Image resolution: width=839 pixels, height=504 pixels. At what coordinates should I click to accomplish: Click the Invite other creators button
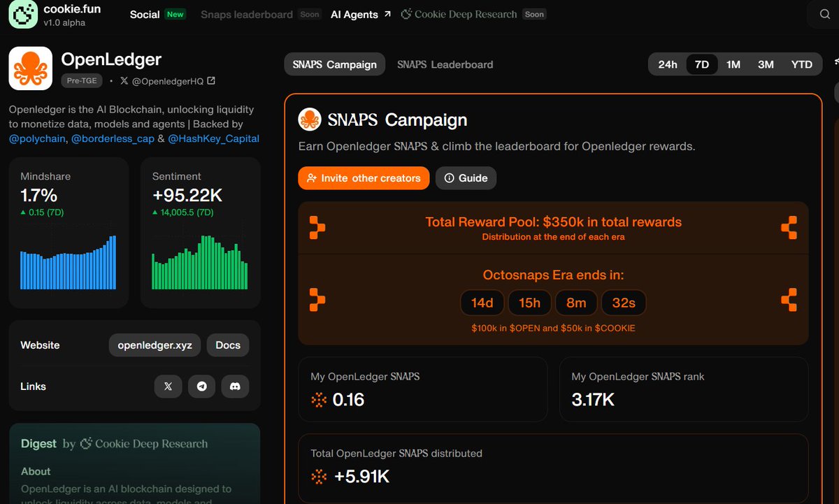tap(364, 178)
